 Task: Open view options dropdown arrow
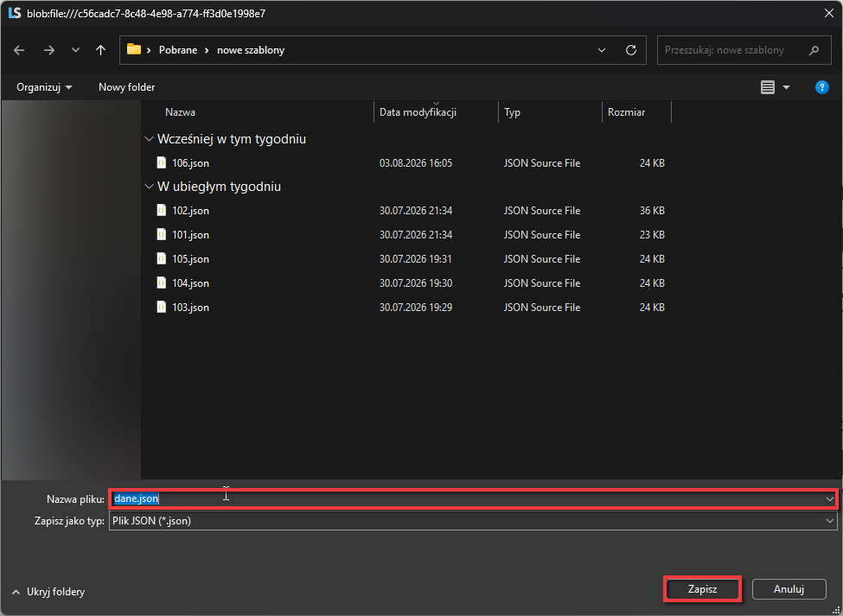(x=786, y=87)
